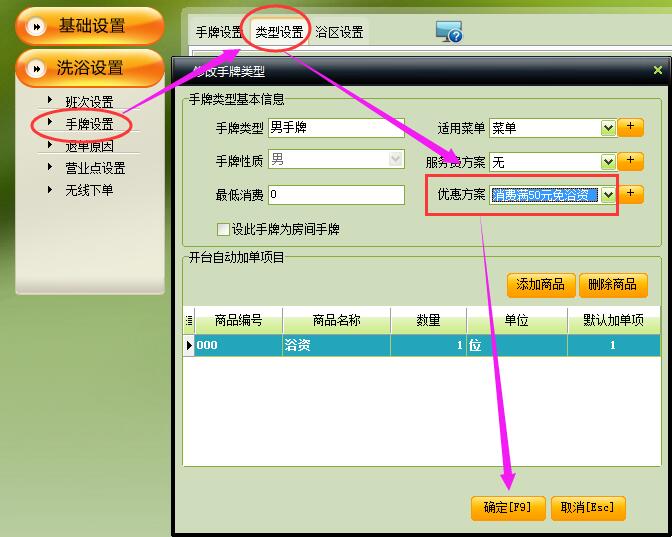Close the 修改手牌类型 dialog with X
The width and height of the screenshot is (672, 537).
coord(657,71)
